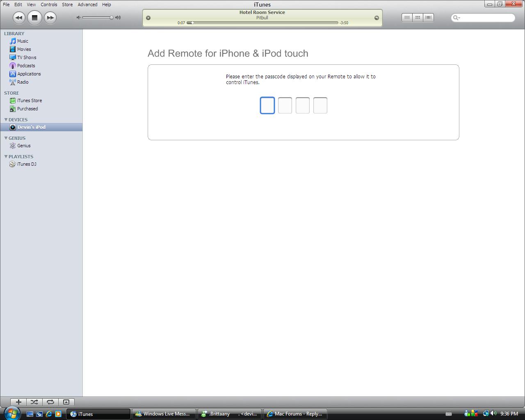Click the -3:50 remaining time
The image size is (525, 420).
pyautogui.click(x=344, y=23)
